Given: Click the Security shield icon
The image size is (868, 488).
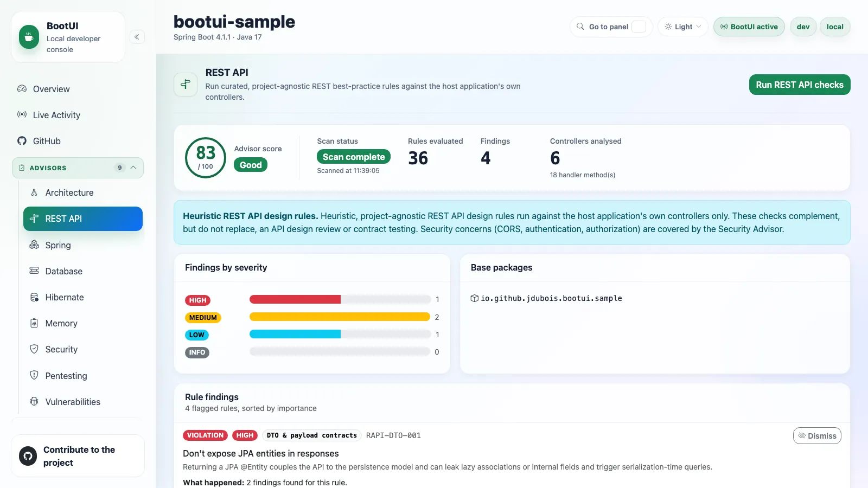Looking at the screenshot, I should tap(34, 349).
